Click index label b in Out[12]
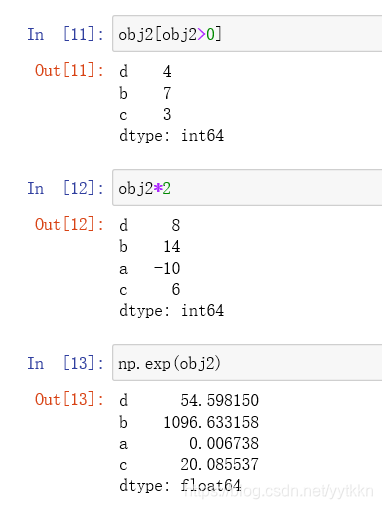382x509 pixels. coord(123,247)
